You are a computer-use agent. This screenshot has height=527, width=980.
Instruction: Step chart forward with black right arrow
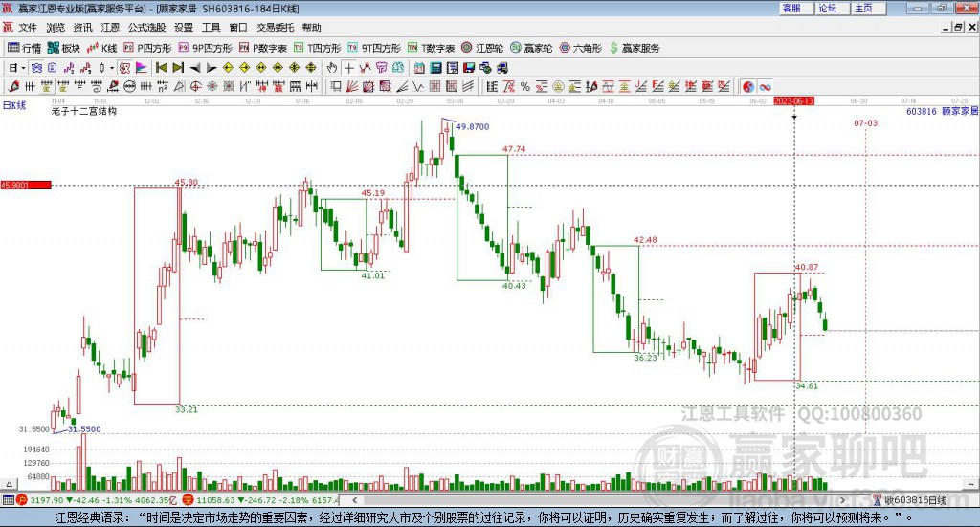tap(212, 68)
